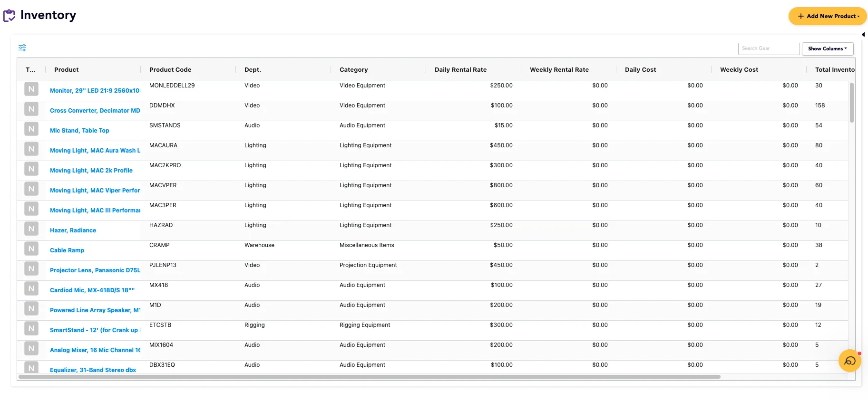Open Moving Light, MAC Aura Wash link
The width and height of the screenshot is (868, 402).
click(x=95, y=150)
